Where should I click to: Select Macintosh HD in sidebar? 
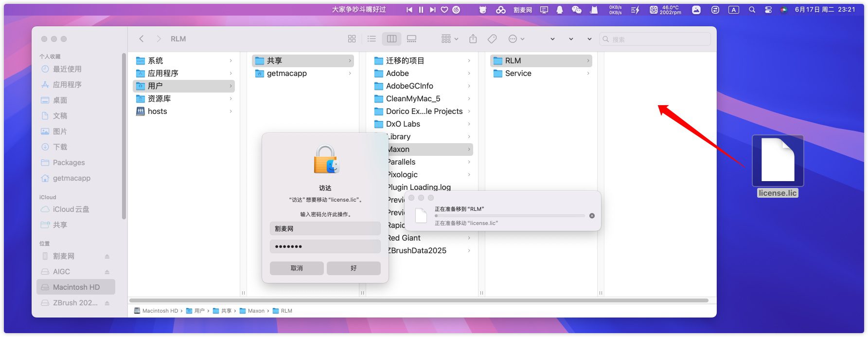click(x=76, y=287)
